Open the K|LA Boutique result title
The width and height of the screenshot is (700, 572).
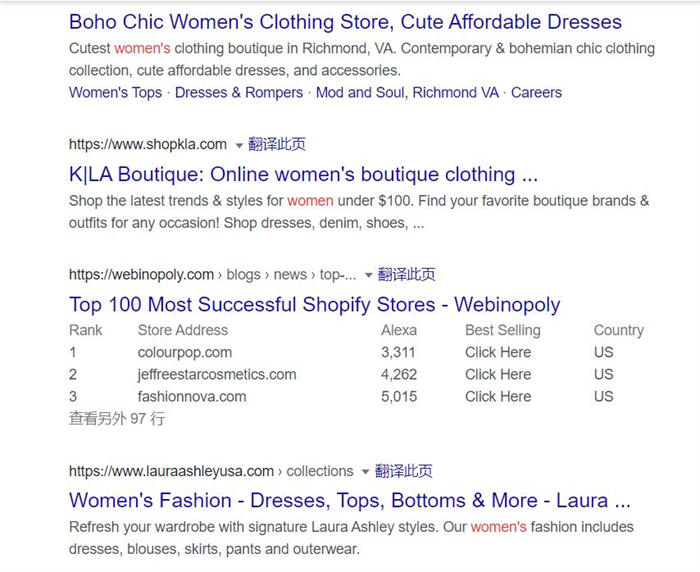[304, 174]
